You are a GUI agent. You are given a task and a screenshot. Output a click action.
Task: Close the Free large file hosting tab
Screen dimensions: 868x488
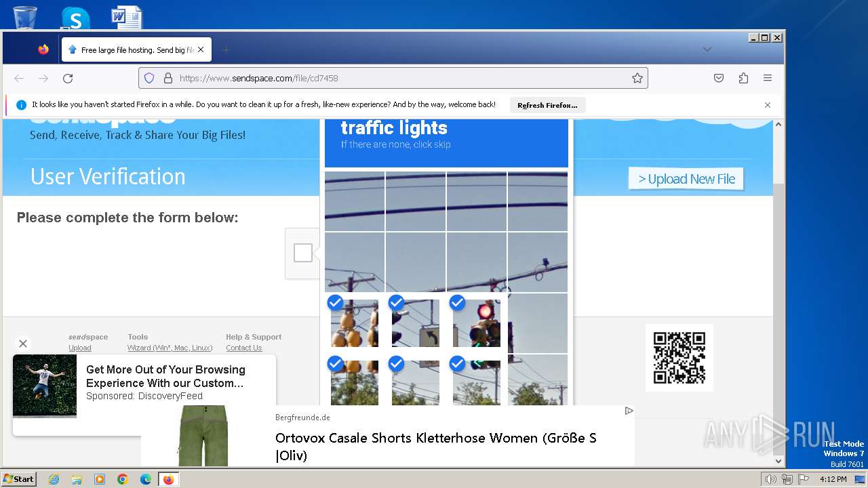pyautogui.click(x=201, y=49)
